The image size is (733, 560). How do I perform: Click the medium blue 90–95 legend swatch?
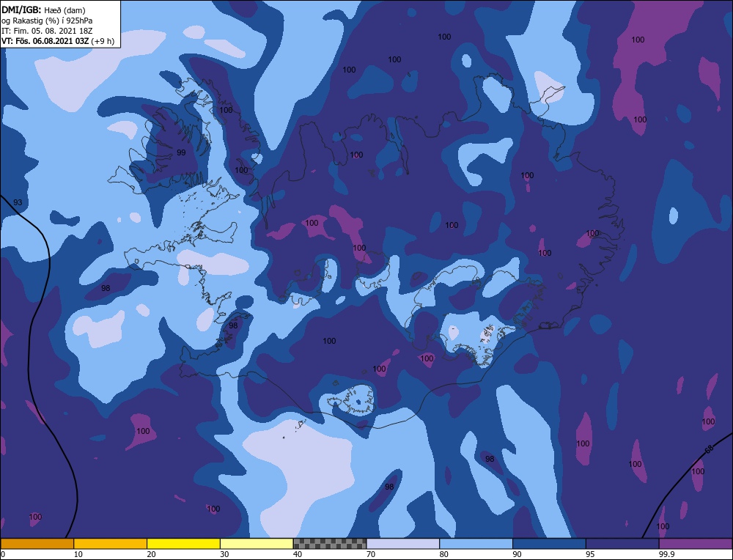(x=549, y=544)
